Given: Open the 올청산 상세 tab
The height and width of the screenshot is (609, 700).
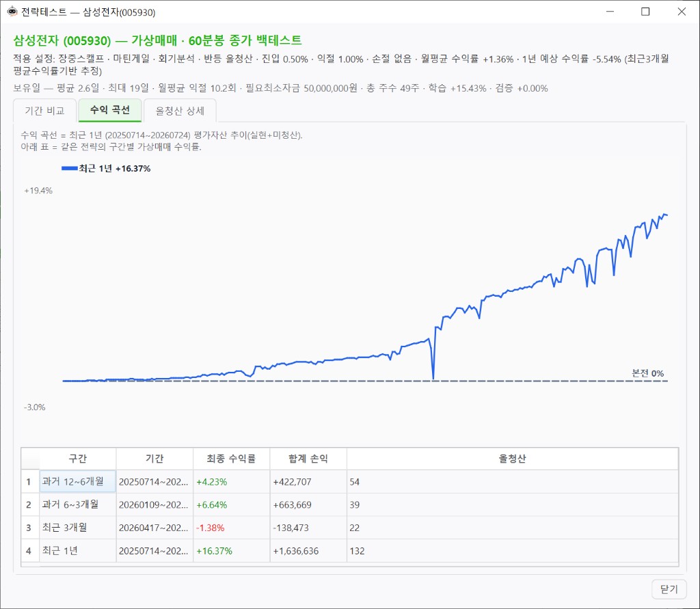Looking at the screenshot, I should [180, 110].
